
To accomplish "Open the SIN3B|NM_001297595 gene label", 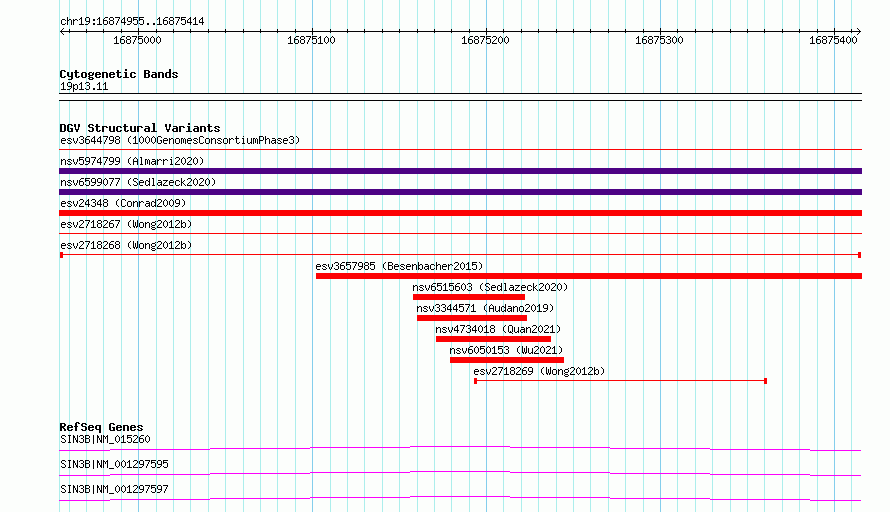I will pos(114,464).
